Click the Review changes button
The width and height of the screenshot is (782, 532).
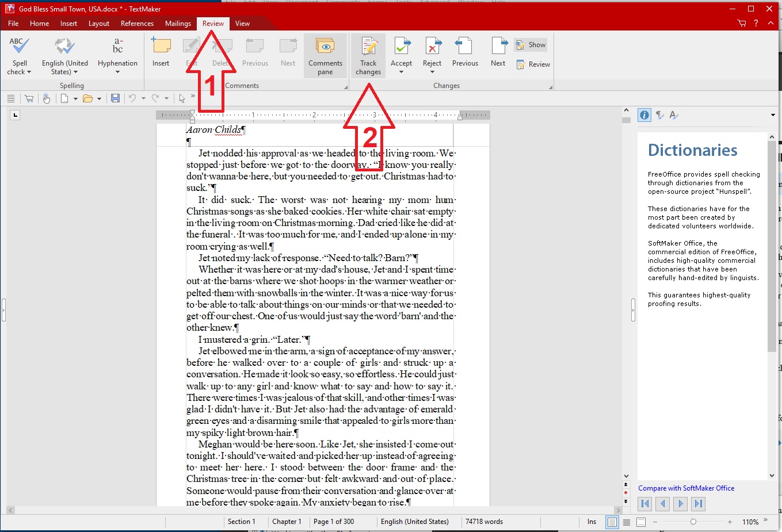click(x=533, y=64)
